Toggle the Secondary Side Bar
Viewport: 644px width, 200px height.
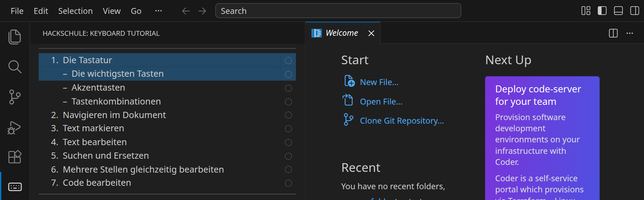[635, 11]
